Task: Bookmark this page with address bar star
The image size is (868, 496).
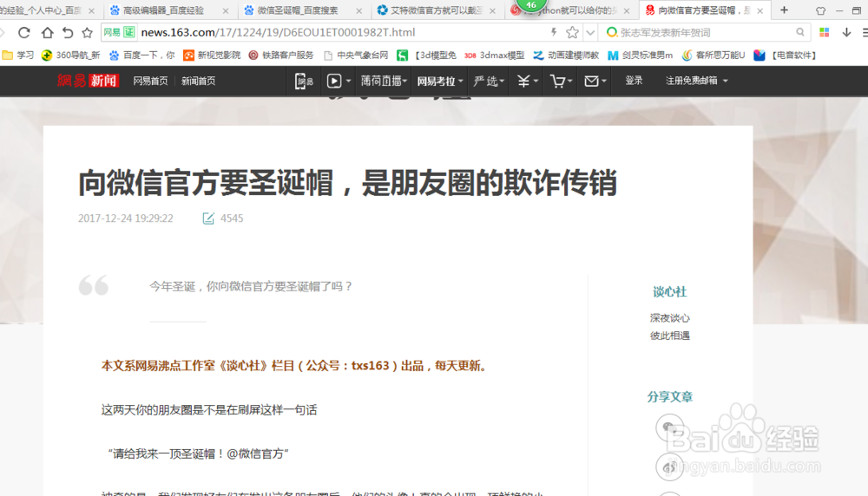Action: coord(572,33)
